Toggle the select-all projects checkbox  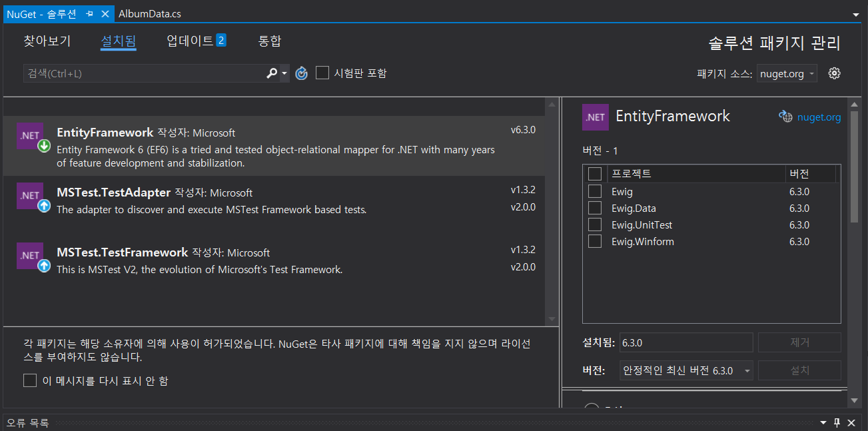coord(595,174)
